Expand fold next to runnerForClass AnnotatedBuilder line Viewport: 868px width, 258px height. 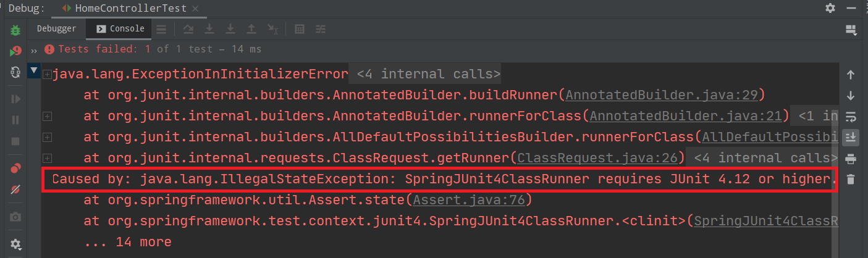(48, 115)
